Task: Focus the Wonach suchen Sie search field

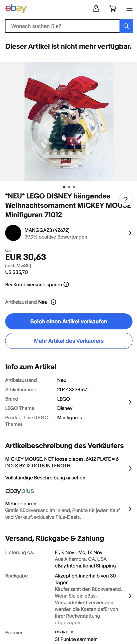Action: tap(62, 26)
